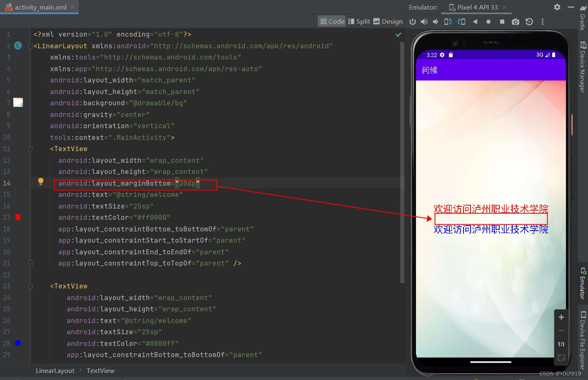Open emulator panel settings gear
The width and height of the screenshot is (588, 380).
click(557, 7)
